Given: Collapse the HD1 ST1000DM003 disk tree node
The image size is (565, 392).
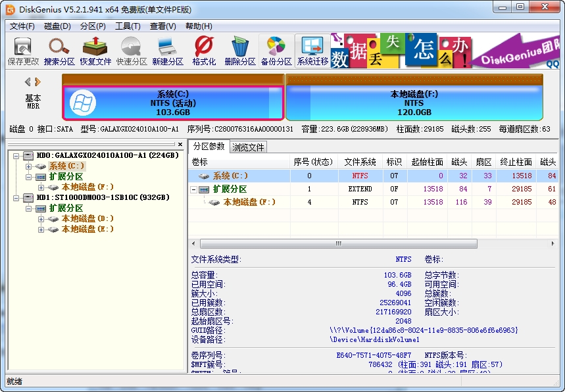Looking at the screenshot, I should pyautogui.click(x=16, y=198).
